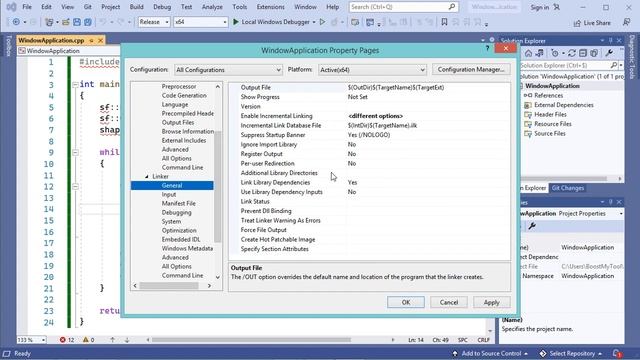Click Sync with Active Document icon
Viewport: 640px width, 360px height.
[x=572, y=53]
